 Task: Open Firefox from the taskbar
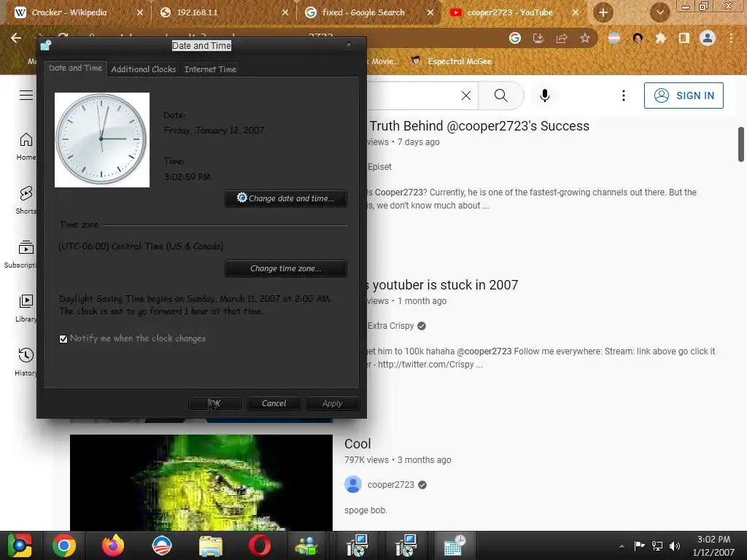click(113, 545)
